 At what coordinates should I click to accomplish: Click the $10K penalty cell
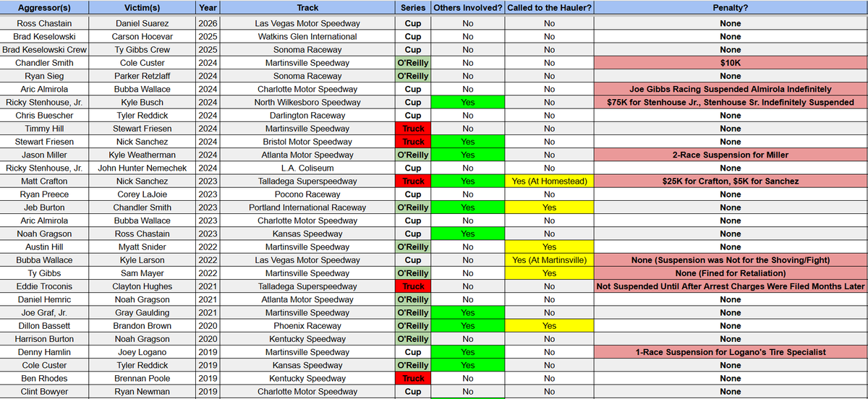[731, 63]
